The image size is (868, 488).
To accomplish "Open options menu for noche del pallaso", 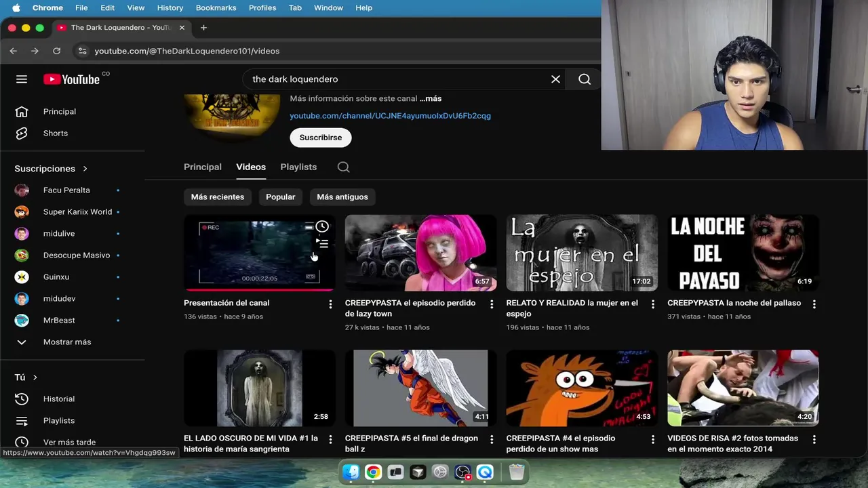I will click(x=814, y=304).
